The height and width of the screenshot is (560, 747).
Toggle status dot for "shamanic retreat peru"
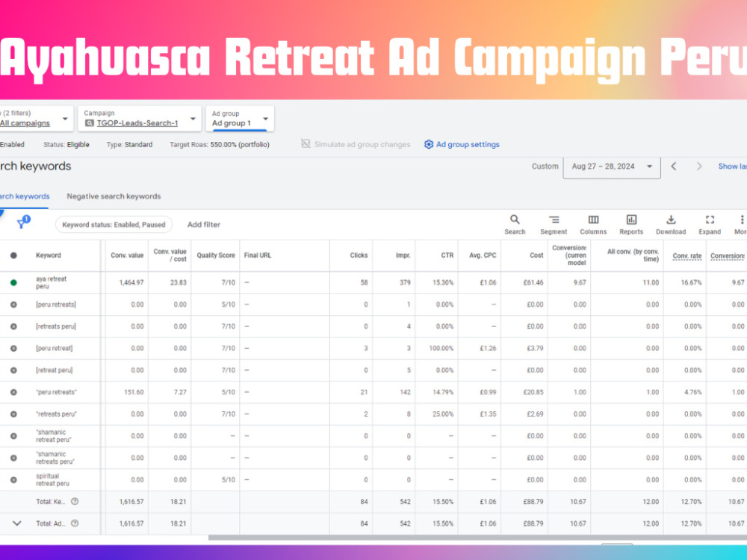pyautogui.click(x=13, y=436)
